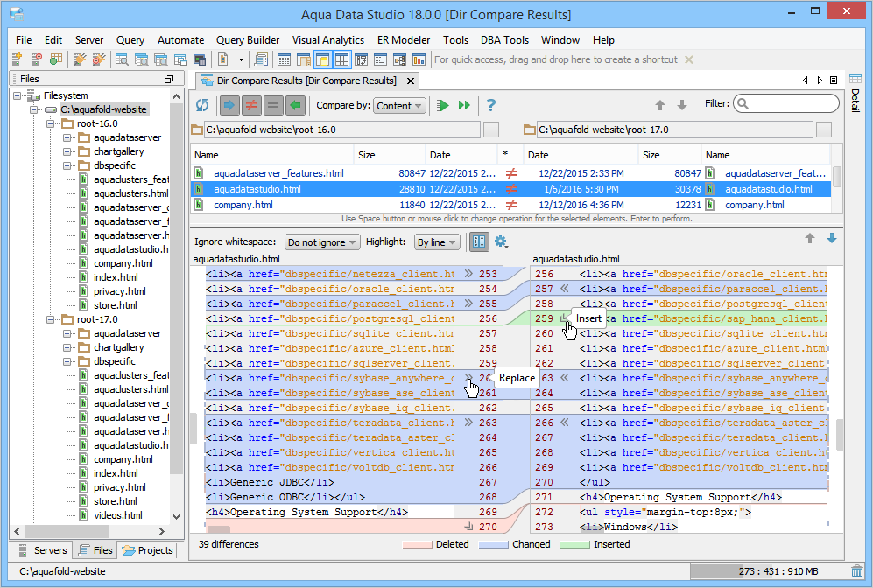Open the Query Builder menu
The width and height of the screenshot is (873, 588).
pyautogui.click(x=248, y=40)
